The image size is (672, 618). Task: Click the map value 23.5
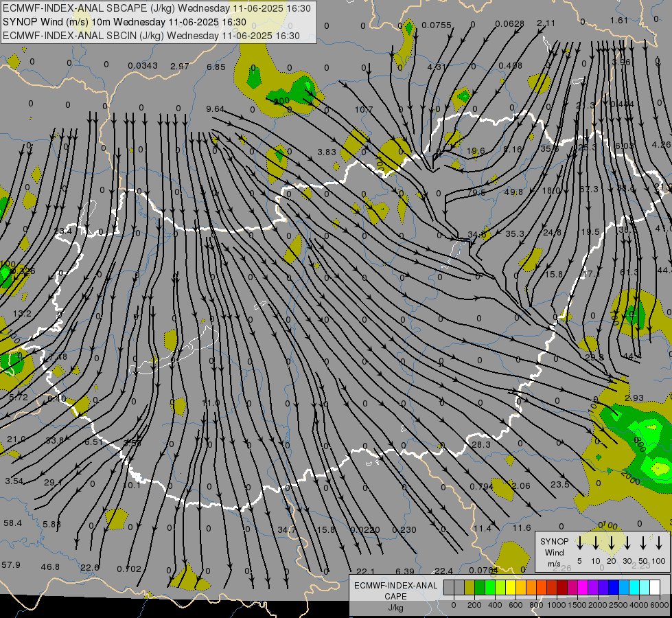click(559, 485)
